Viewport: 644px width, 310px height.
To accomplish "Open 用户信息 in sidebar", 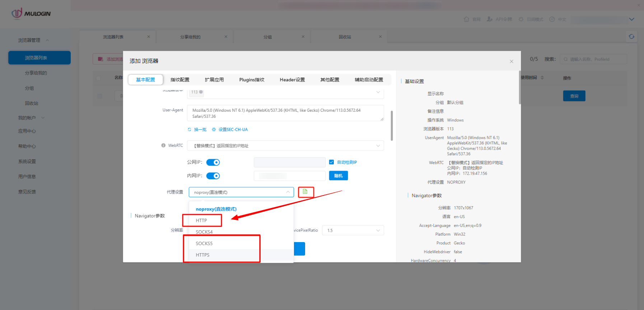I will 27,177.
